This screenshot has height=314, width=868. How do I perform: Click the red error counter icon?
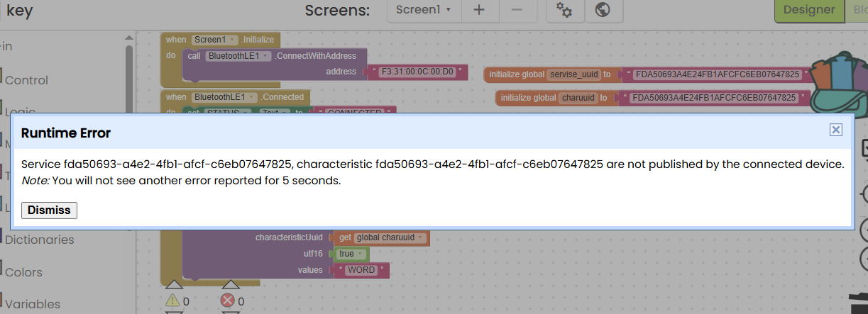click(229, 301)
